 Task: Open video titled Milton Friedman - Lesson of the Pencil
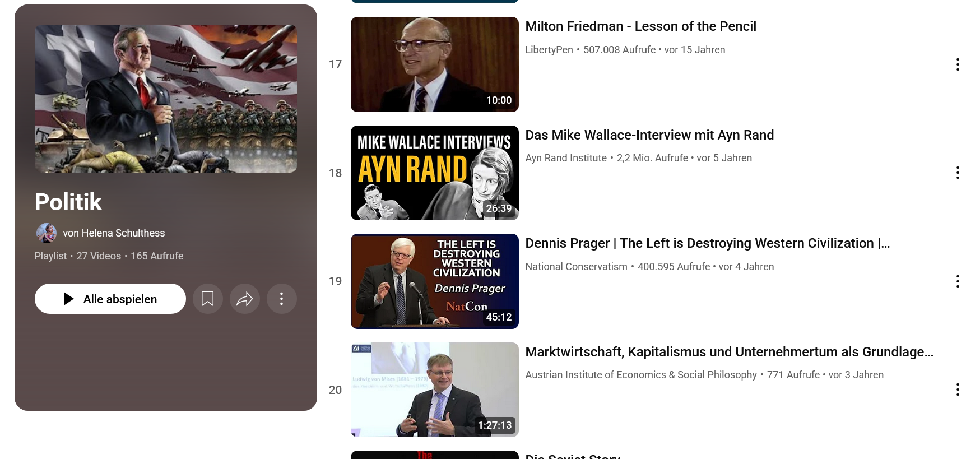640,26
